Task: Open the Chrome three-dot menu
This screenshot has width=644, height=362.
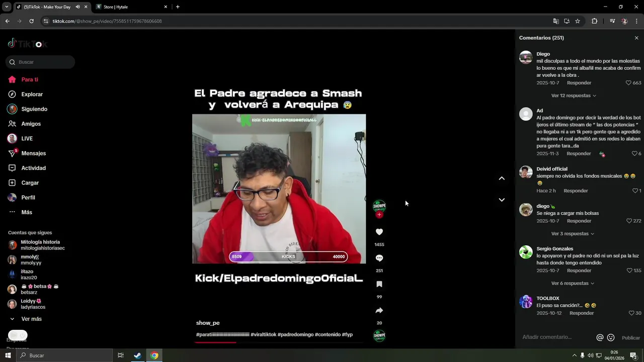Action: [x=636, y=21]
